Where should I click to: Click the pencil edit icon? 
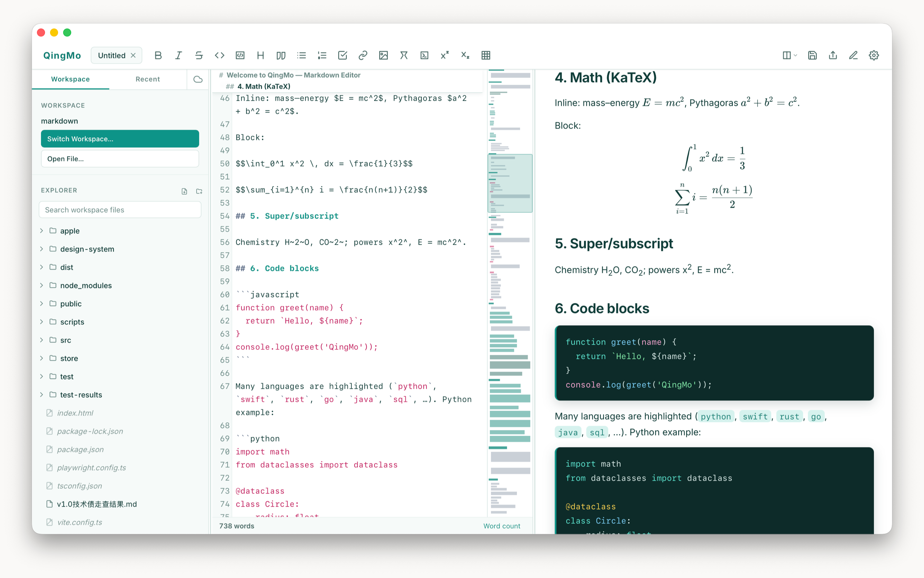click(853, 56)
